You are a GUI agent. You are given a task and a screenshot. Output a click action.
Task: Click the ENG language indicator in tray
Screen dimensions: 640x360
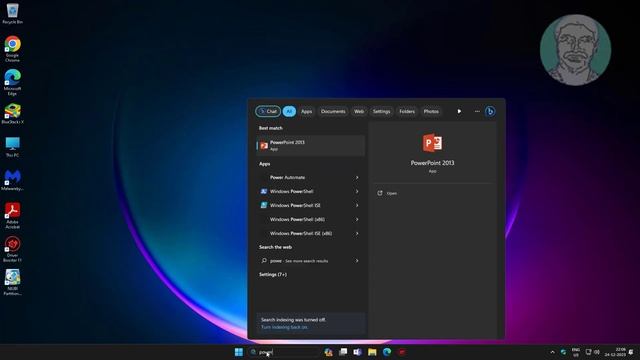pyautogui.click(x=576, y=352)
